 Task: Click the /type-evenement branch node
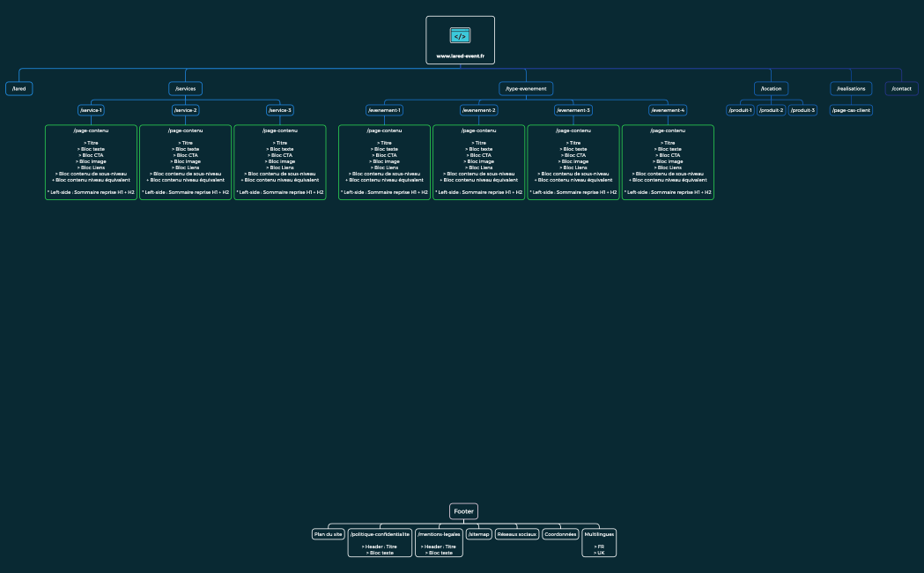pyautogui.click(x=527, y=88)
